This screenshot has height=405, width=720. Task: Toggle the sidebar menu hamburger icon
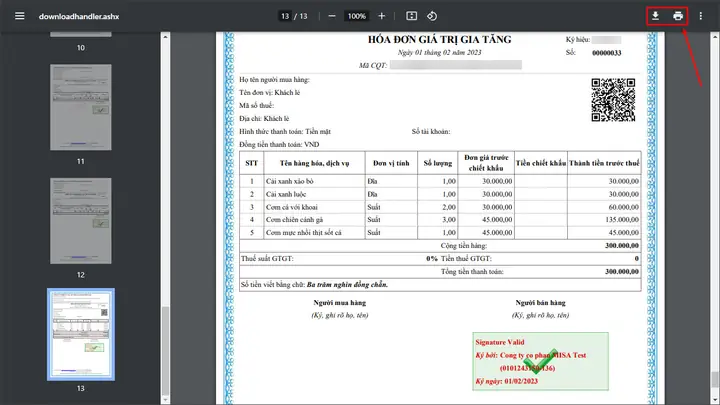19,16
